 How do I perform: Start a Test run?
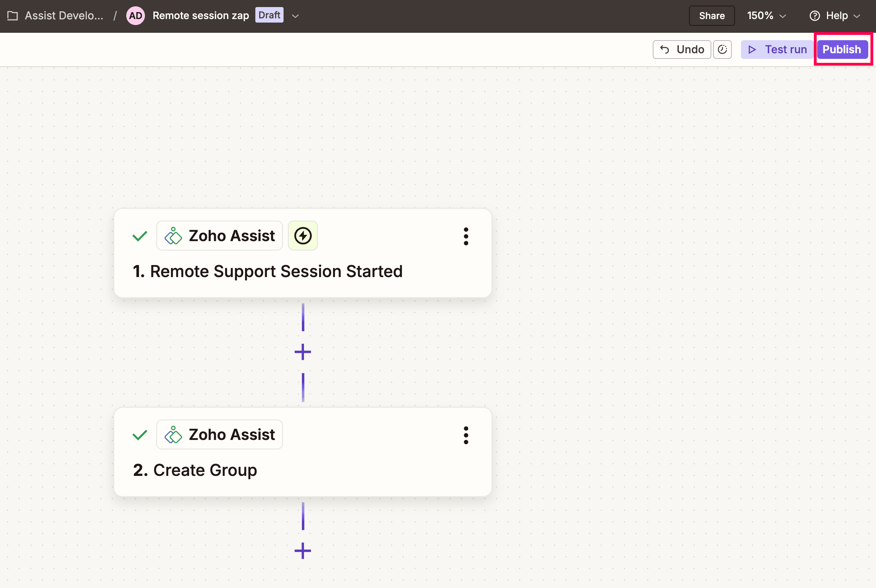point(777,49)
